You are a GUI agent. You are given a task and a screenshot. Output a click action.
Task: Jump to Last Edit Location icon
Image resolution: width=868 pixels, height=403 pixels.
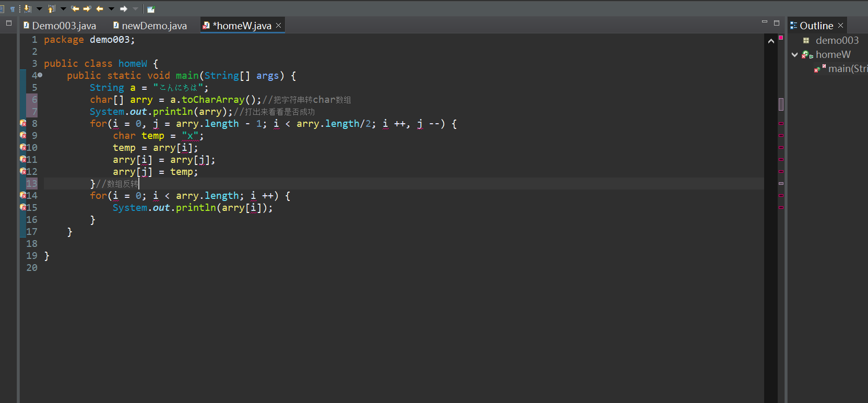coord(75,9)
